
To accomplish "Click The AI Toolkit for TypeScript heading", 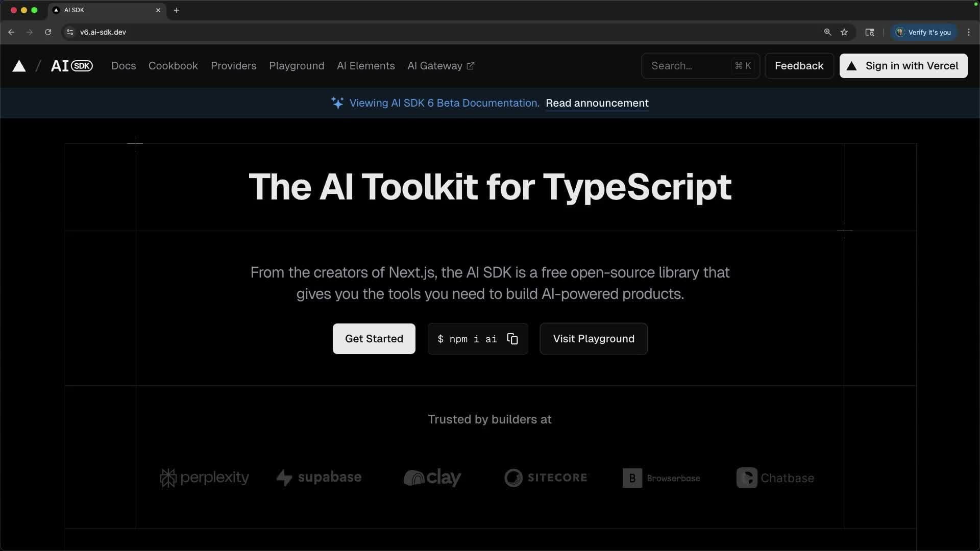I will click(490, 187).
